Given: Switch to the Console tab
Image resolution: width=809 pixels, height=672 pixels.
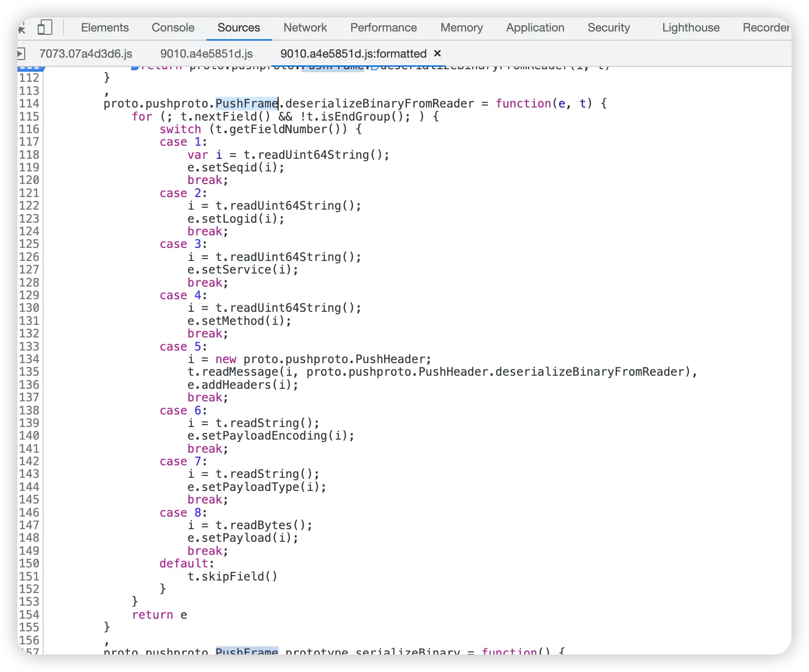Looking at the screenshot, I should point(173,28).
